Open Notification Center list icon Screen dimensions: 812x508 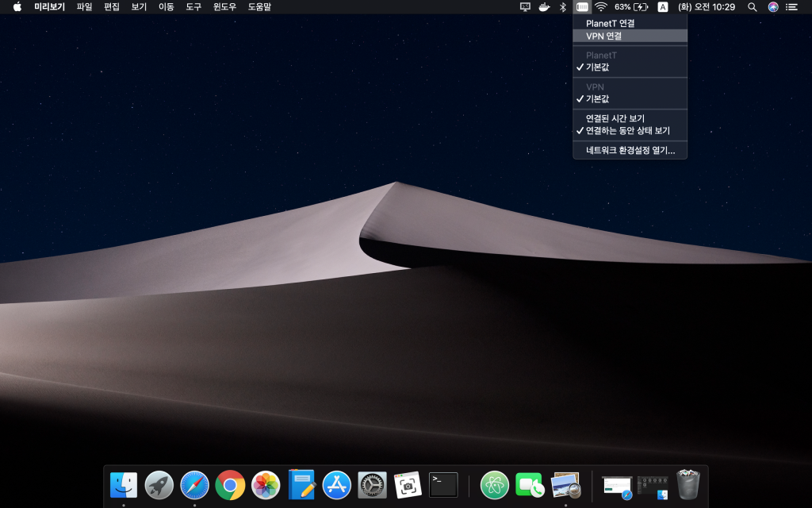pos(791,6)
